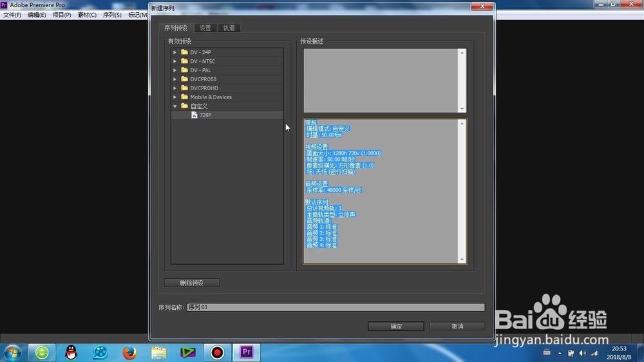
Task: Click the 序列名称 input field
Action: pyautogui.click(x=336, y=307)
